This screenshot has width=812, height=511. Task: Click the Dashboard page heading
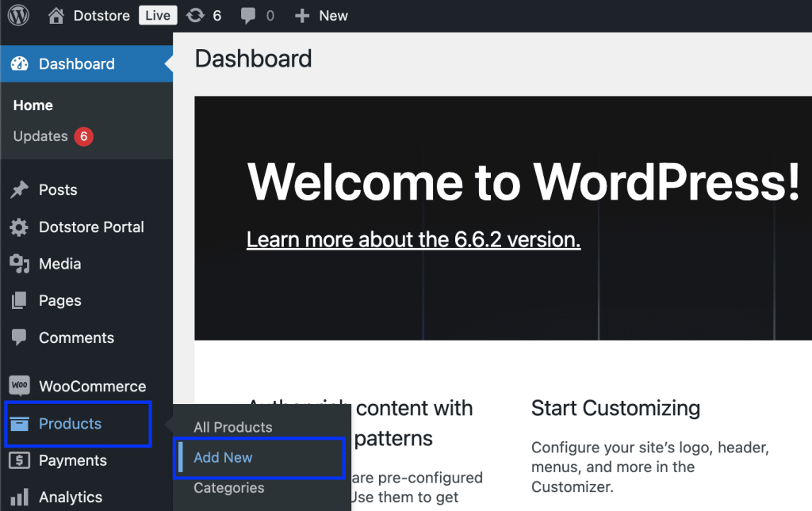coord(253,59)
